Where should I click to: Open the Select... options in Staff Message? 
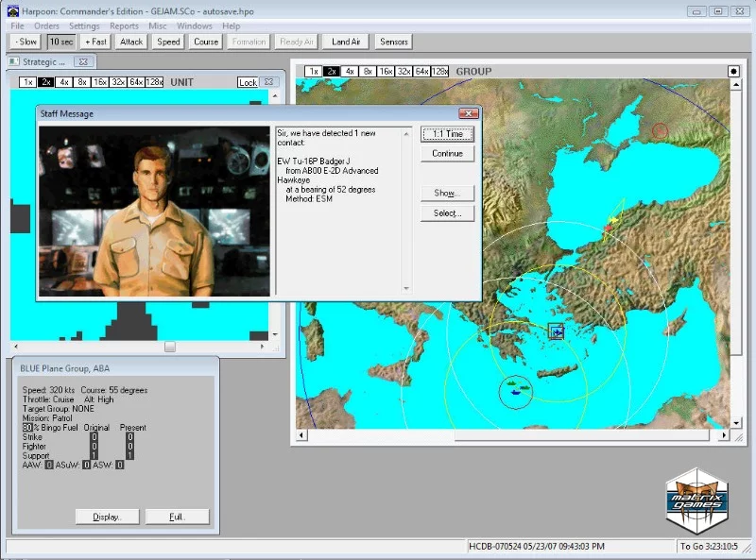[447, 213]
